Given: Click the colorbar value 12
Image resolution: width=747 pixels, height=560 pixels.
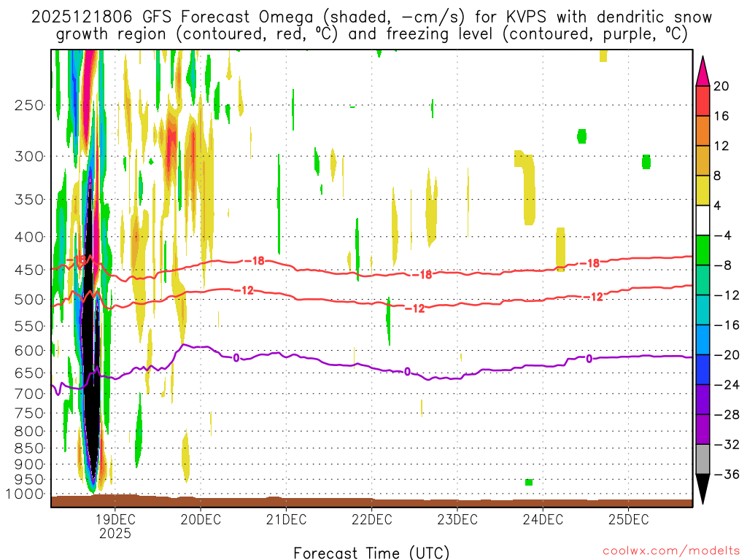Looking at the screenshot, I should (x=721, y=146).
